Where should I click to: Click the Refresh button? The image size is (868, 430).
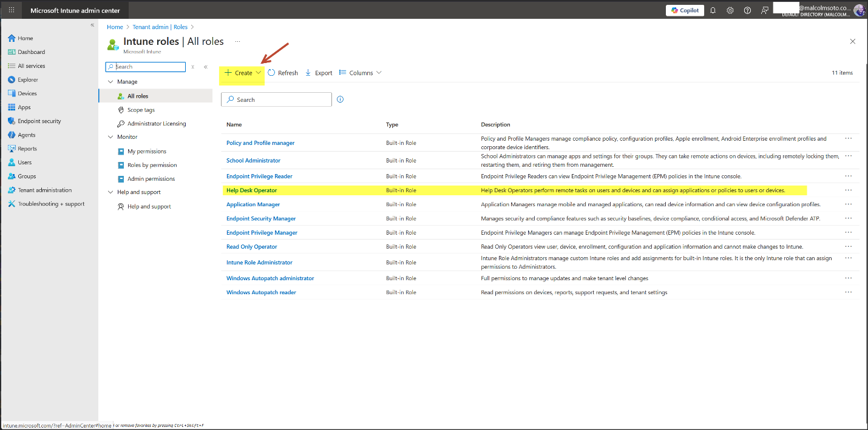tap(283, 73)
